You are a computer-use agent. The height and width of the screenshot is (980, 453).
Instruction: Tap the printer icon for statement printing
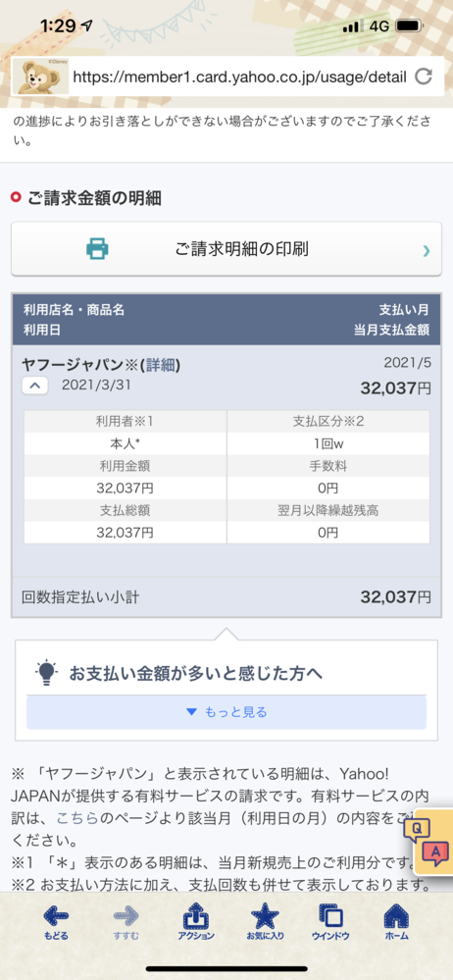click(x=97, y=249)
